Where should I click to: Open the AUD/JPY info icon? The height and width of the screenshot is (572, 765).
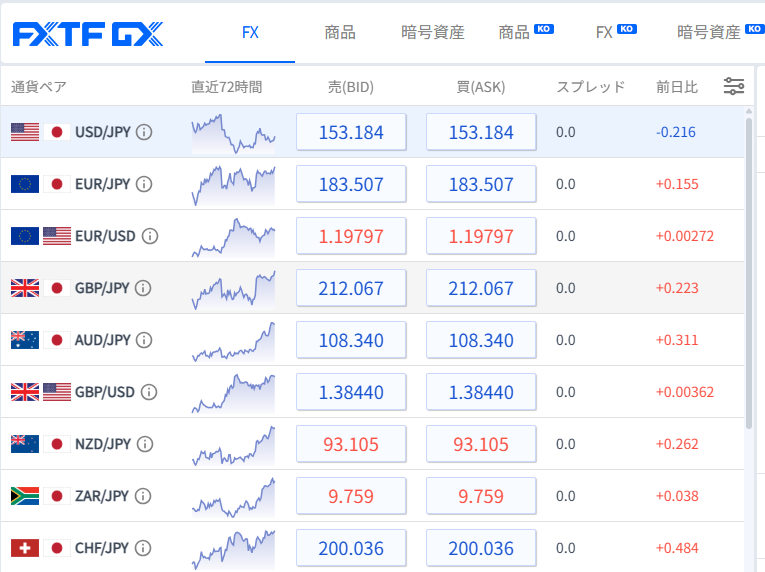(144, 340)
